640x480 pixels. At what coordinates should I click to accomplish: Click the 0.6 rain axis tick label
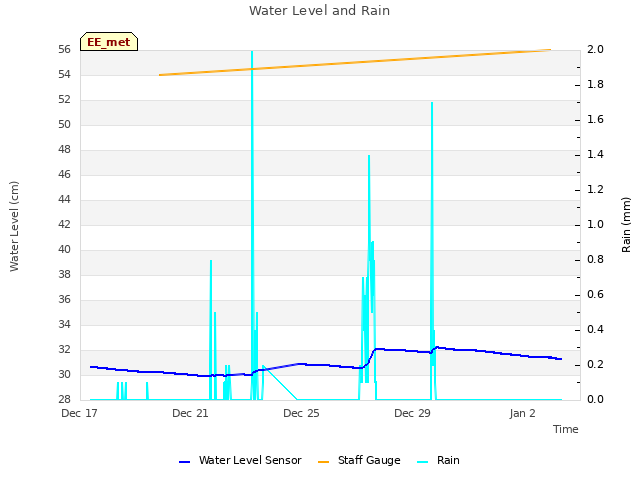point(595,294)
